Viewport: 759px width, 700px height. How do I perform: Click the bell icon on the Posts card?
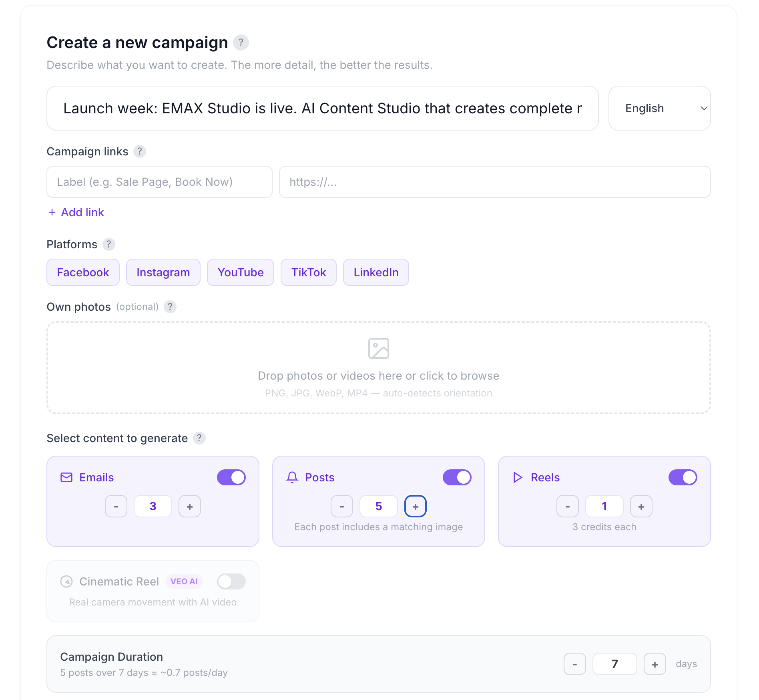[292, 477]
